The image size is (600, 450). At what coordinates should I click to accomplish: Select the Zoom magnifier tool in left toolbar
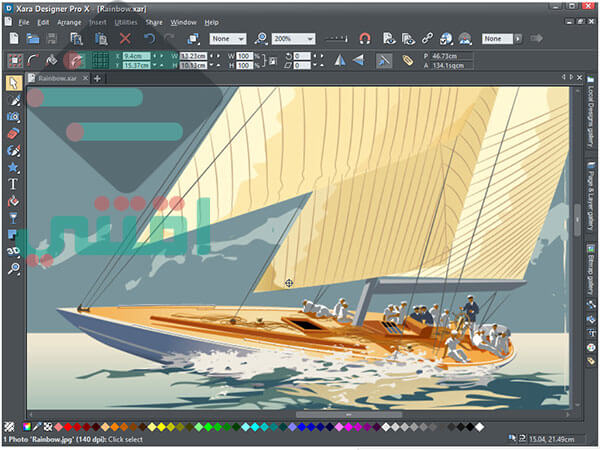tap(14, 269)
